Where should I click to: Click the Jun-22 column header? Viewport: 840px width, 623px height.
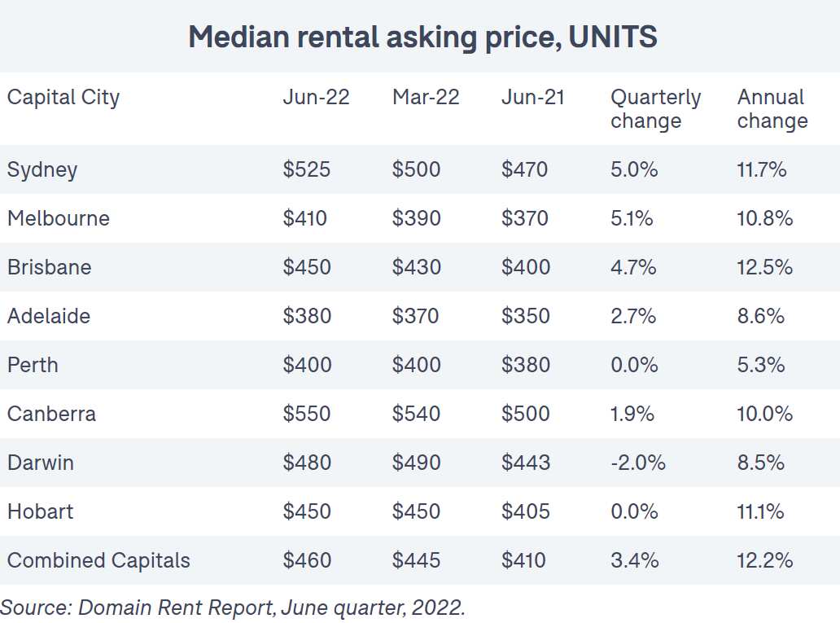[x=316, y=98]
